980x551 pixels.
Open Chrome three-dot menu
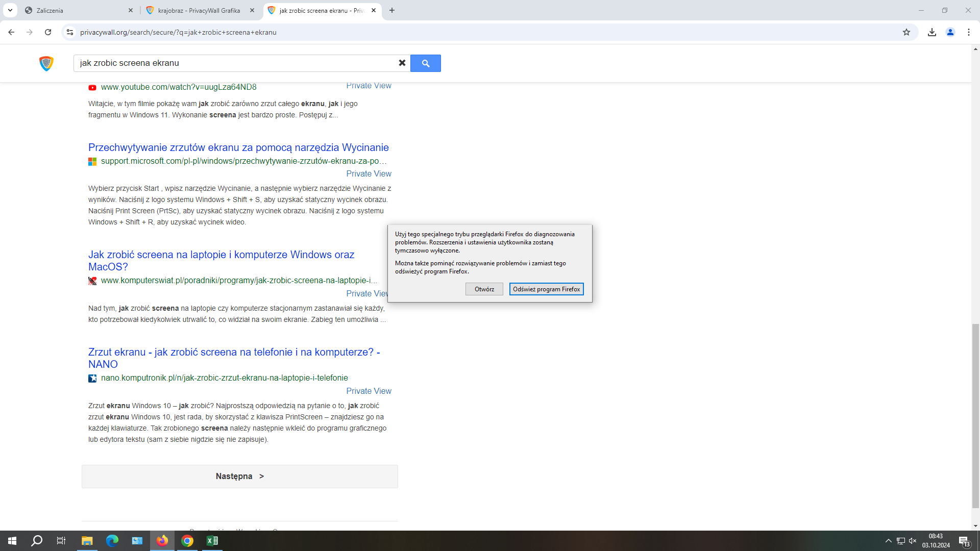click(x=969, y=32)
